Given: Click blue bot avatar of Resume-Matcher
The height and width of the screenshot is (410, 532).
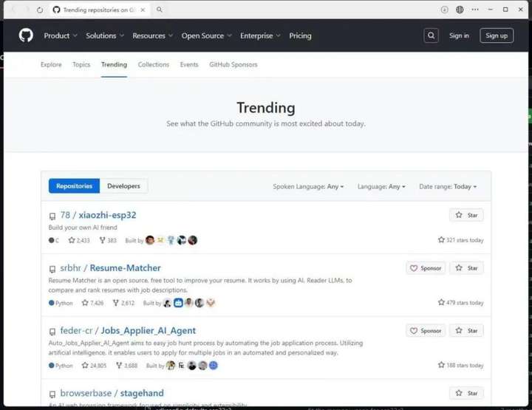Looking at the screenshot, I should pos(178,302).
